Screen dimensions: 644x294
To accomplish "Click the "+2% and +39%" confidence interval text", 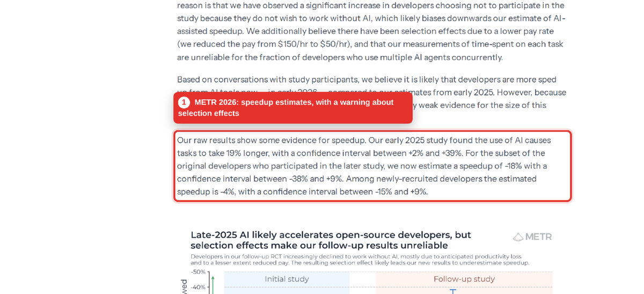I will pyautogui.click(x=435, y=153).
